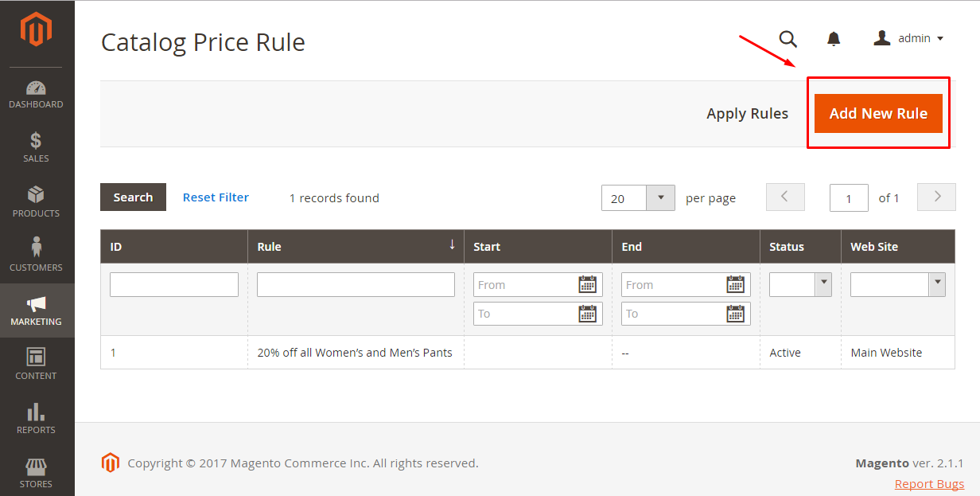Viewport: 980px width, 496px height.
Task: Click the search magnifier icon
Action: [787, 38]
